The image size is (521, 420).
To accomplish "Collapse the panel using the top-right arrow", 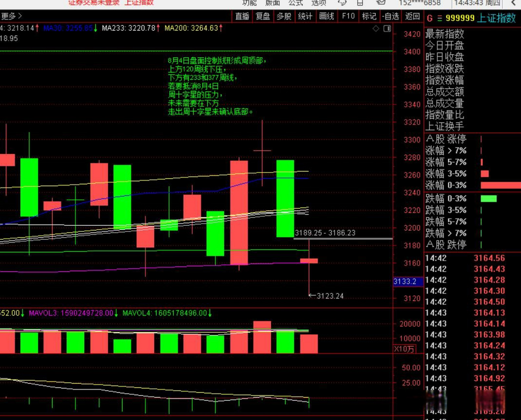I will pos(514,3).
